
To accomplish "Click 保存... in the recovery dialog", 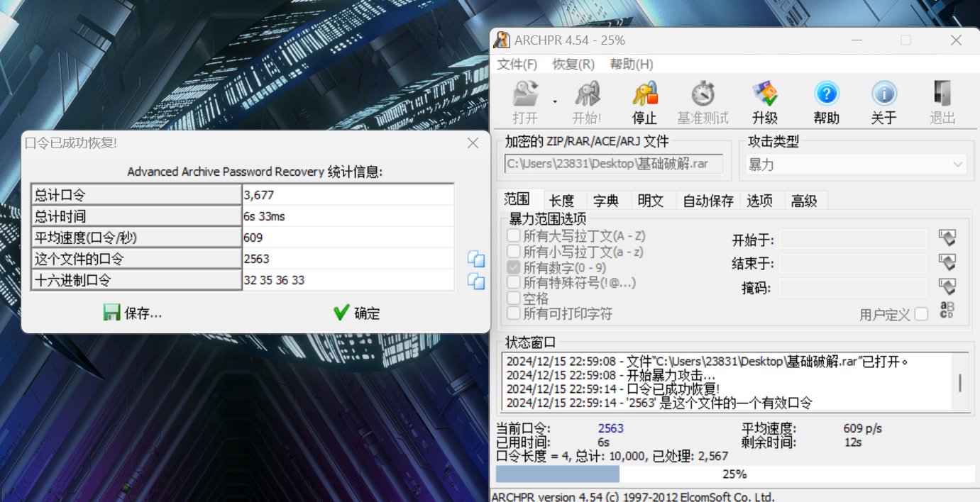I will 133,313.
